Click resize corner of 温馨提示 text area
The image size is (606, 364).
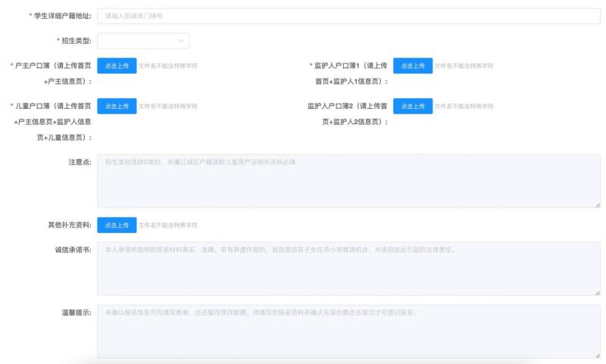(597, 354)
